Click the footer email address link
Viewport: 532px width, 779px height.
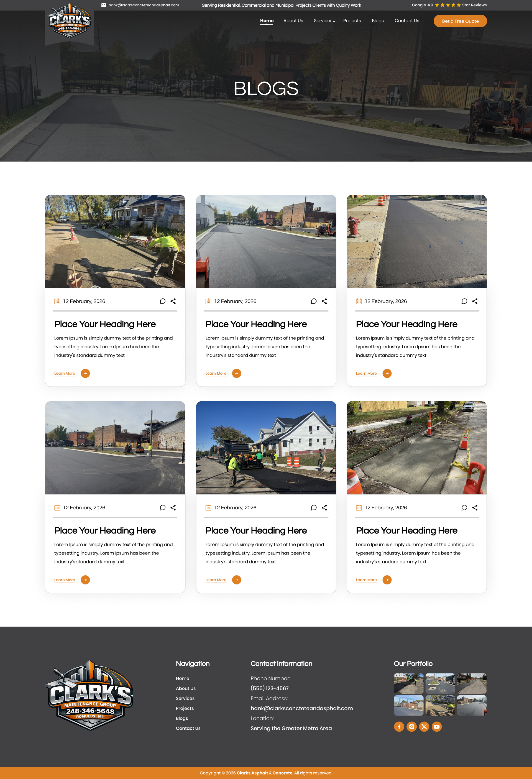click(x=301, y=708)
